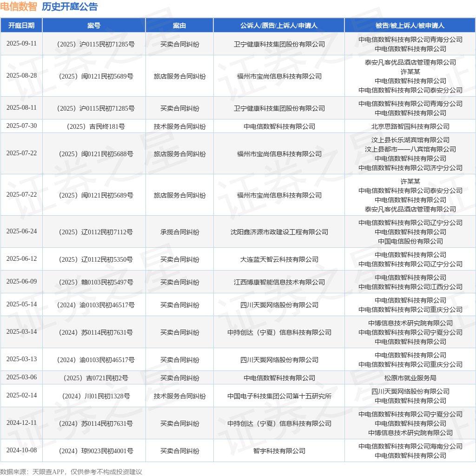Click defendant '四川天翼网络股份有限公司' in 2025-02-14 row
476x476 pixels.
[410, 391]
